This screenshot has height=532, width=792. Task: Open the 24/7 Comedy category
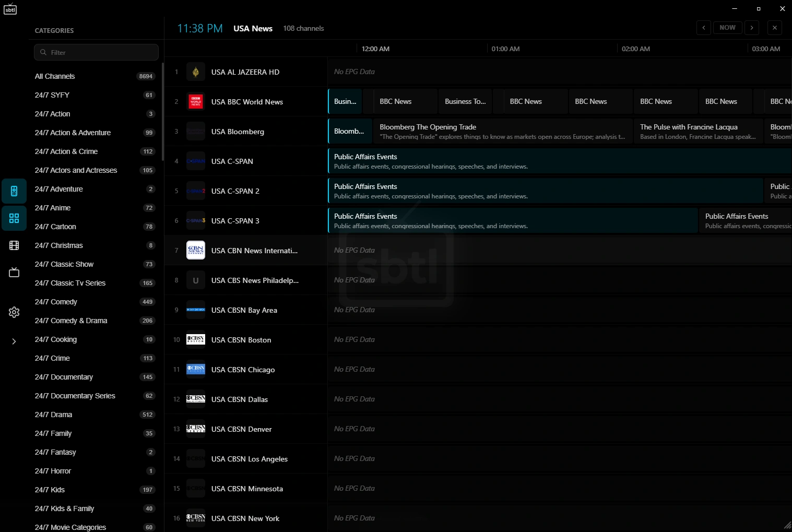[x=95, y=302]
